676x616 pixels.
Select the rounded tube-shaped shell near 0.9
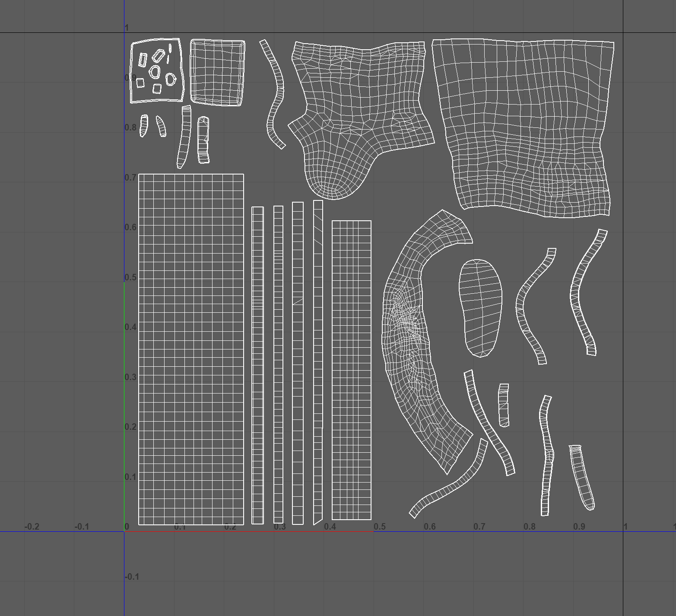(x=582, y=477)
